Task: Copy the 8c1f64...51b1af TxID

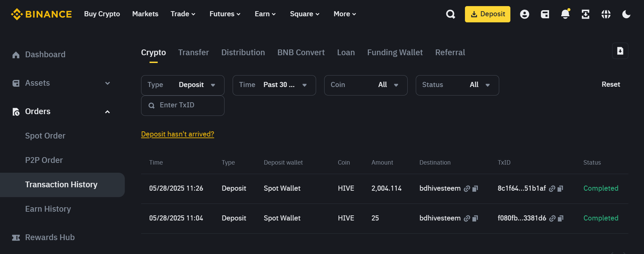Action: click(x=560, y=189)
